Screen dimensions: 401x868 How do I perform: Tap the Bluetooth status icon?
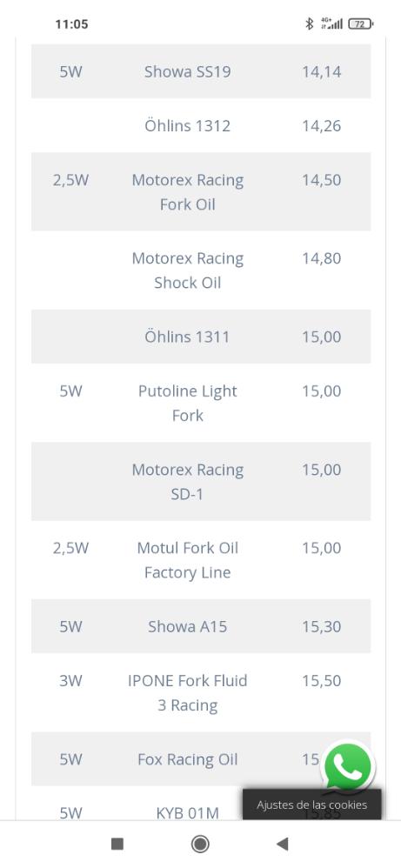click(x=310, y=23)
